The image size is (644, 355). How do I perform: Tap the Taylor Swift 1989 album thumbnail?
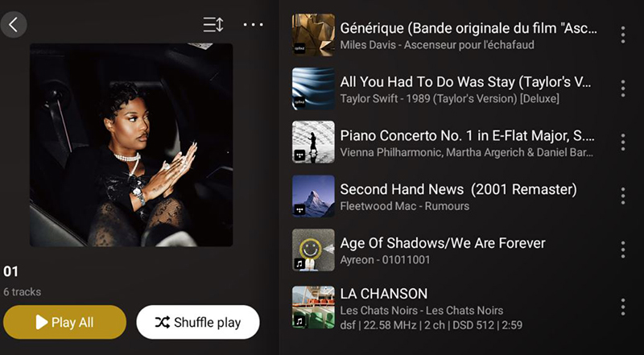313,89
